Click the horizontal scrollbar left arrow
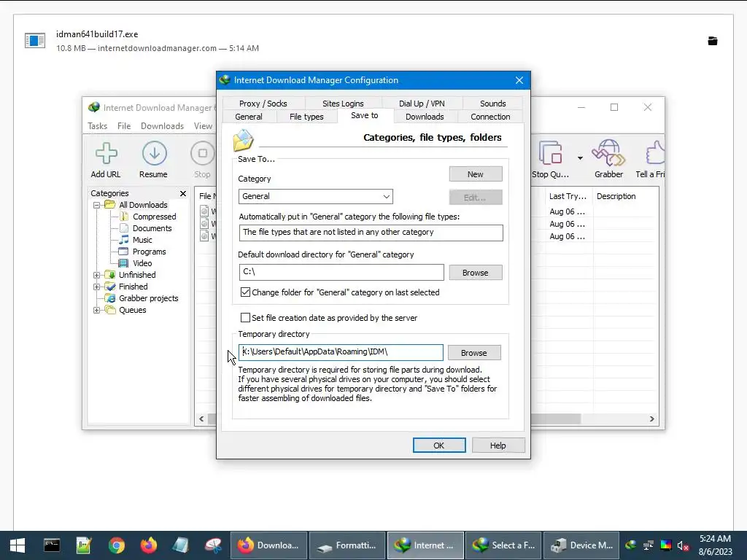 click(201, 419)
